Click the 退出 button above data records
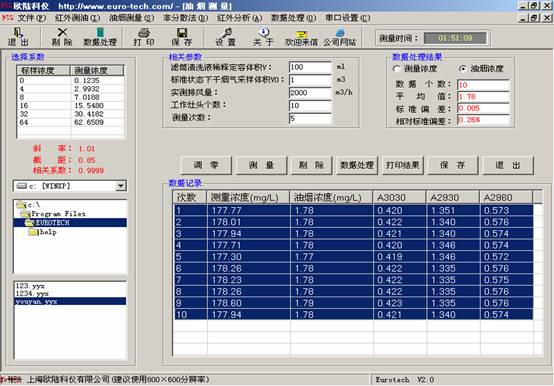Image resolution: width=554 pixels, height=386 pixels. (x=508, y=165)
